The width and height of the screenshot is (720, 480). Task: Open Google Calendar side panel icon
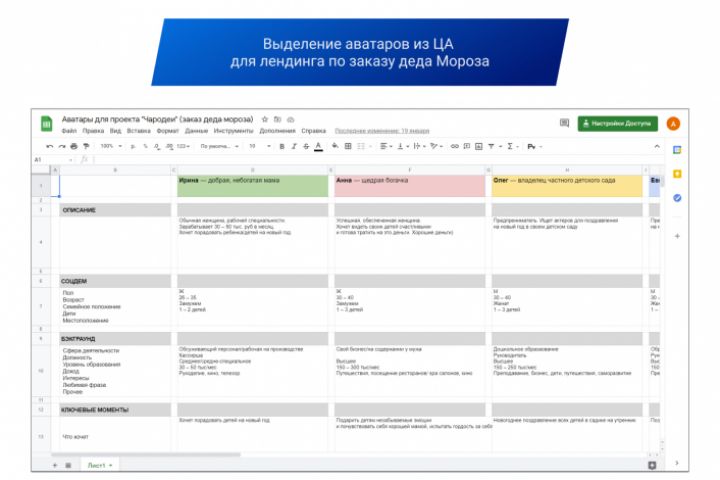[677, 150]
